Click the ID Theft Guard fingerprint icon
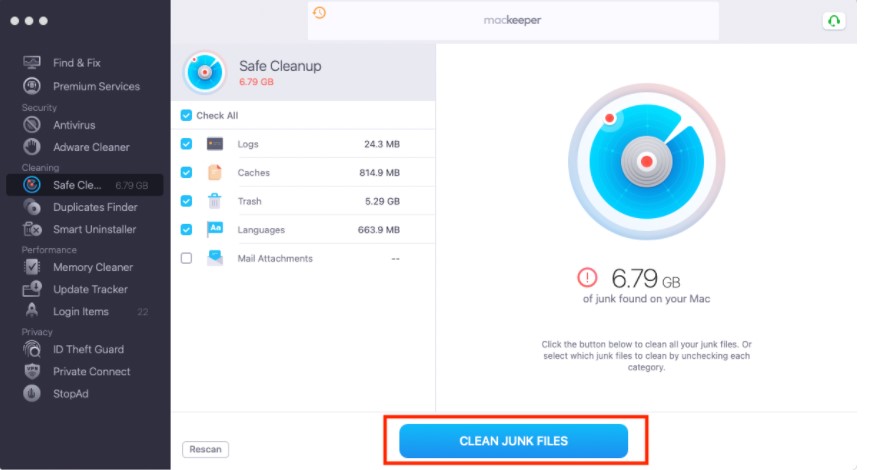This screenshot has height=470, width=877. pyautogui.click(x=32, y=349)
